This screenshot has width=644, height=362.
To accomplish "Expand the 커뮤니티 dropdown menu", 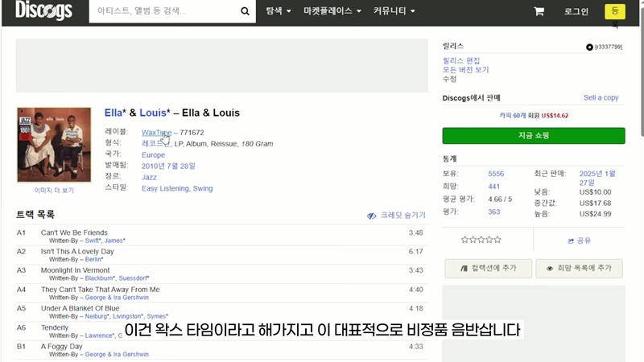I will click(x=394, y=11).
